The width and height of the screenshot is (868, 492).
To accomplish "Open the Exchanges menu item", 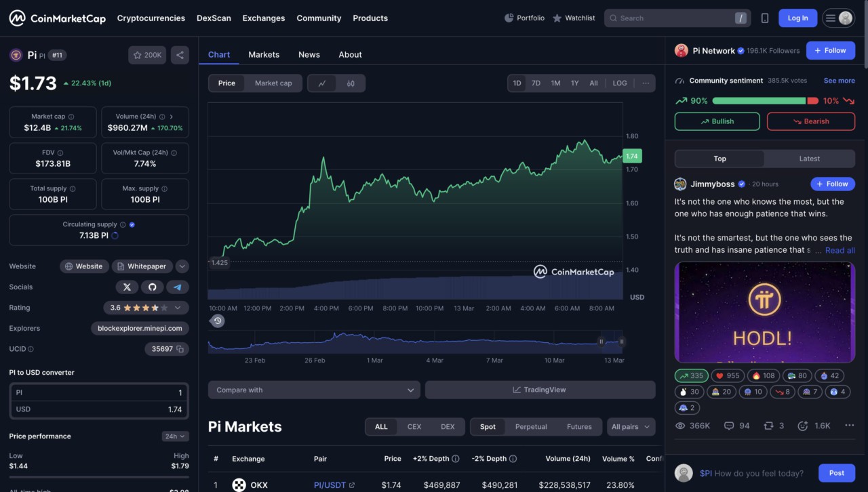I will (264, 18).
